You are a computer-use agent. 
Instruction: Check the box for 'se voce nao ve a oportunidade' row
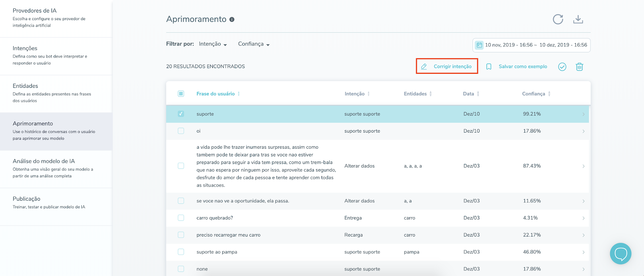(181, 201)
